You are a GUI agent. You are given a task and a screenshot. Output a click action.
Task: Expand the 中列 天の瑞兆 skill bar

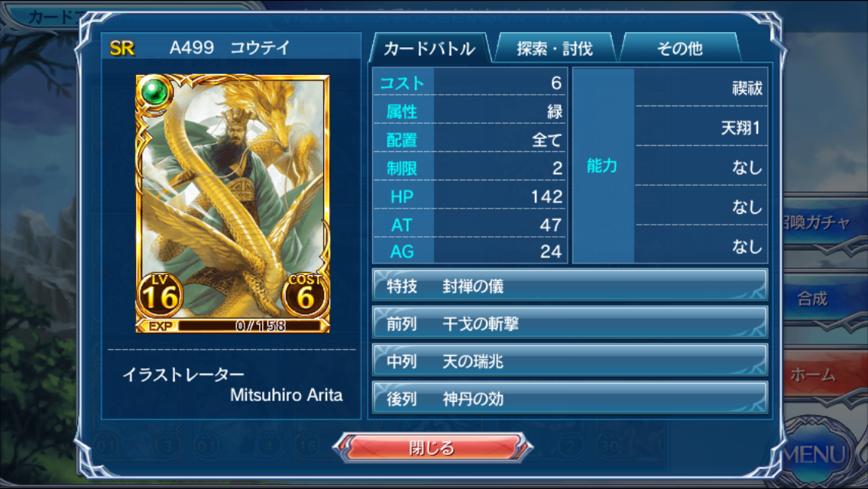point(570,361)
